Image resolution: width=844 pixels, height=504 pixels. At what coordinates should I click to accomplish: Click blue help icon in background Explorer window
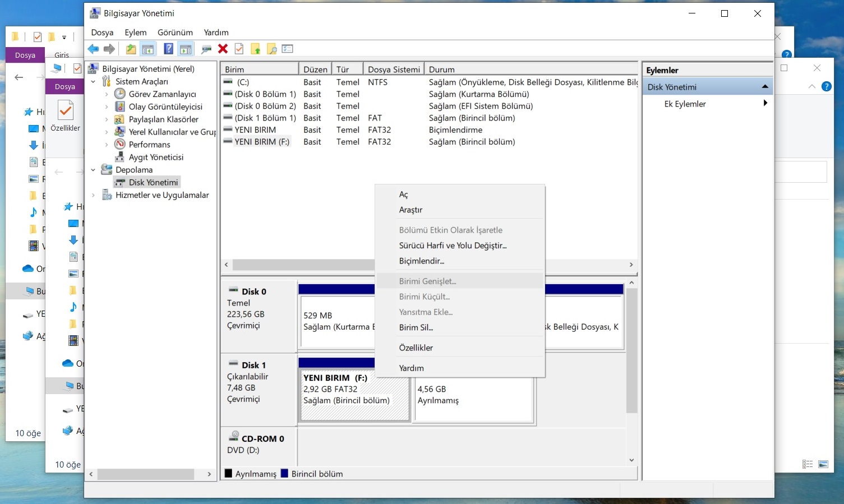[826, 86]
